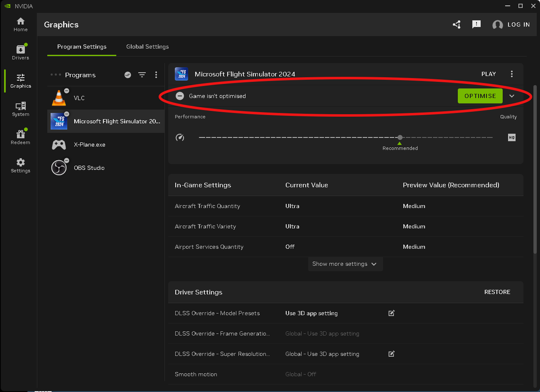This screenshot has width=540, height=392.
Task: Open the Programs list kebab menu
Action: [156, 75]
